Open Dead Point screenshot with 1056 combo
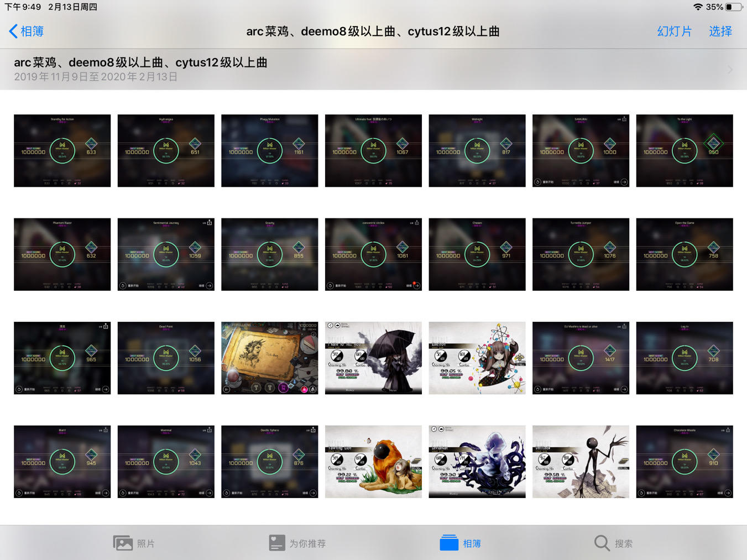 click(x=166, y=358)
